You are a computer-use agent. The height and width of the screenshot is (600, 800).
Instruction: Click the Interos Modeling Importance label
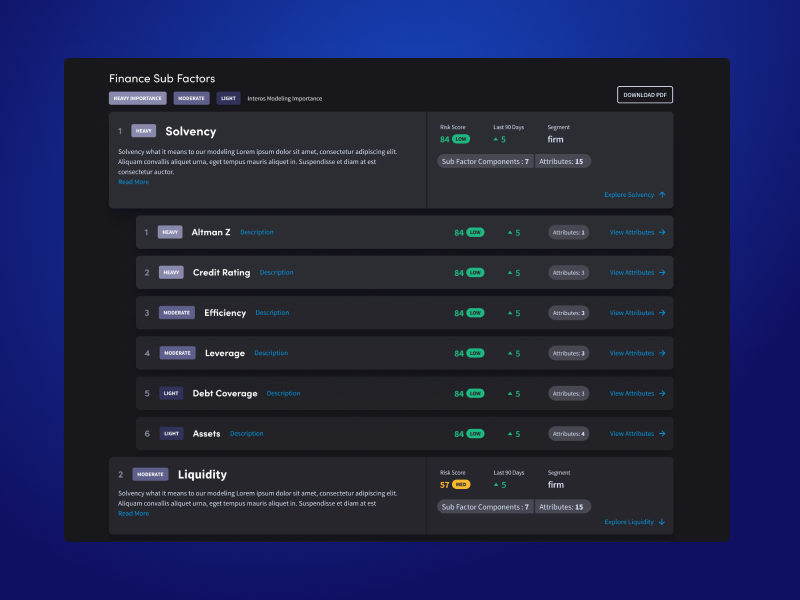285,98
